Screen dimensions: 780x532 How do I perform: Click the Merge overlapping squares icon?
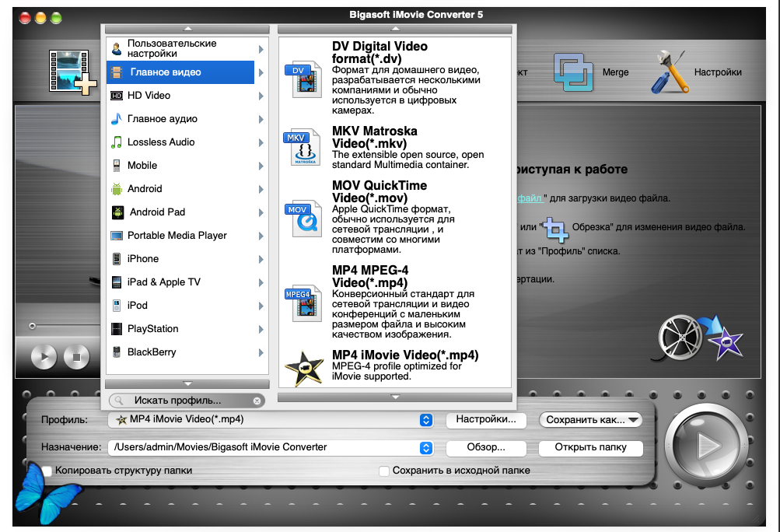573,72
